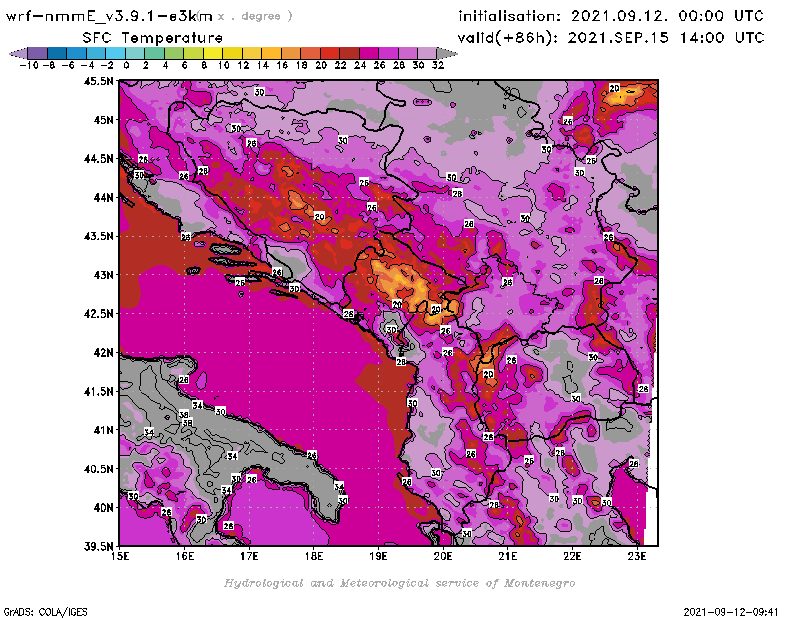Click the '32' value under the color legend
The width and height of the screenshot is (800, 618).
(438, 66)
